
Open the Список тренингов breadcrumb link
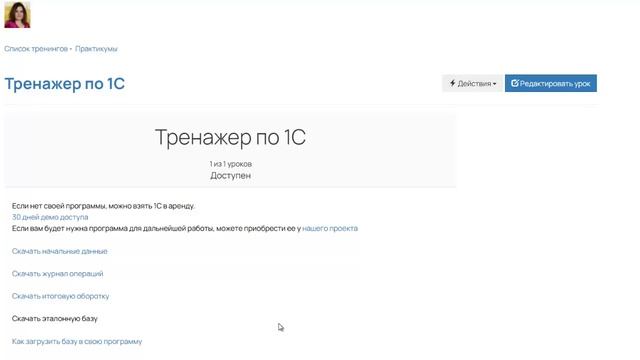tap(36, 49)
